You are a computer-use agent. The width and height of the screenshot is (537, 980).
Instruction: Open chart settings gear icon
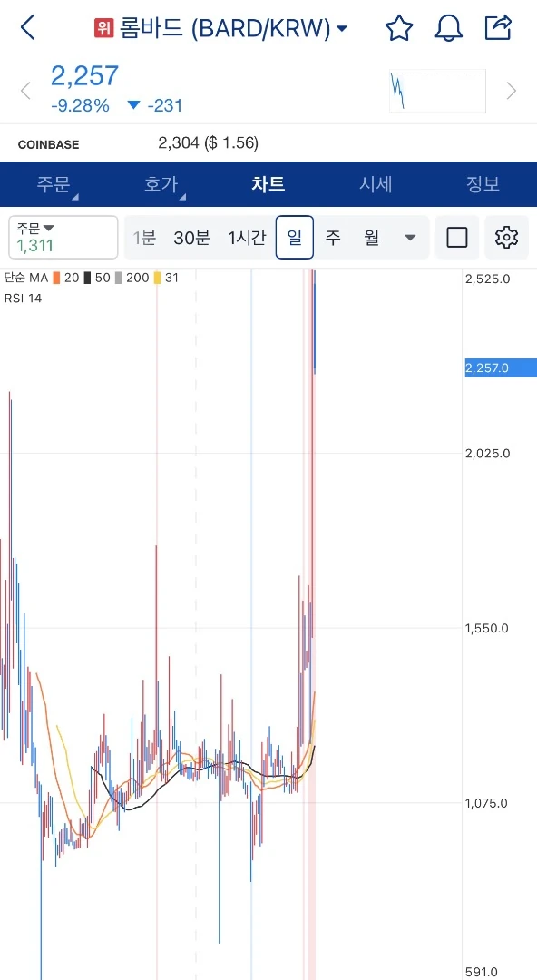pos(506,238)
